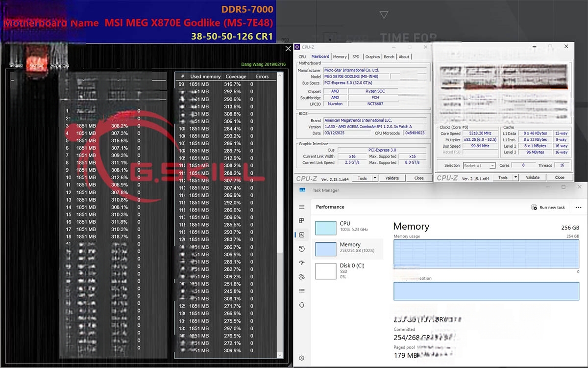Click the Manufacturer field Micro-Star International

pyautogui.click(x=375, y=70)
